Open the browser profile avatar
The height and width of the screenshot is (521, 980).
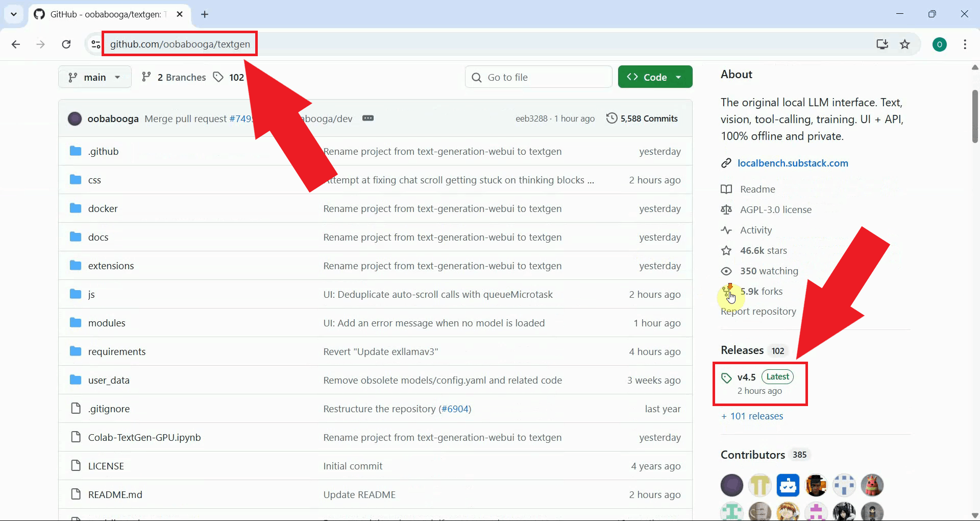pos(940,44)
